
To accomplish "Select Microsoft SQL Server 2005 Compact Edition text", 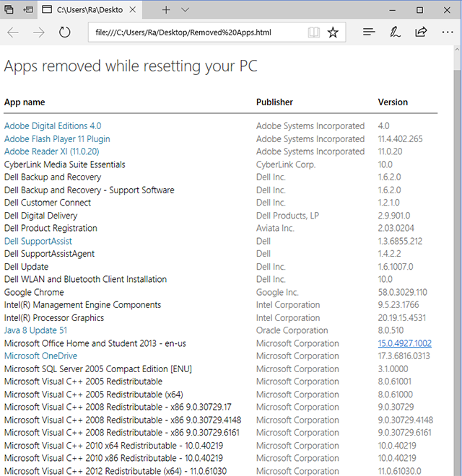I will 98,369.
